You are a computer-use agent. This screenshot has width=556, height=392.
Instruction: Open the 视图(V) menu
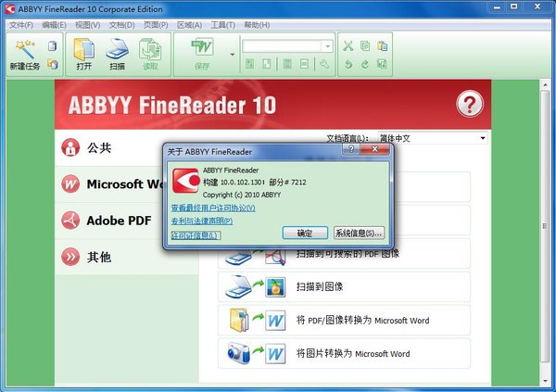click(x=88, y=25)
